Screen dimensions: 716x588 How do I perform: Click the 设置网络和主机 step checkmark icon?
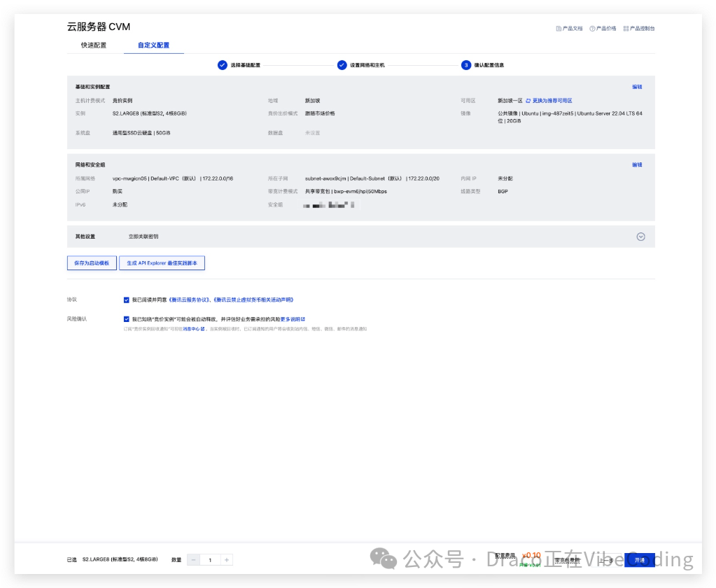pyautogui.click(x=342, y=65)
